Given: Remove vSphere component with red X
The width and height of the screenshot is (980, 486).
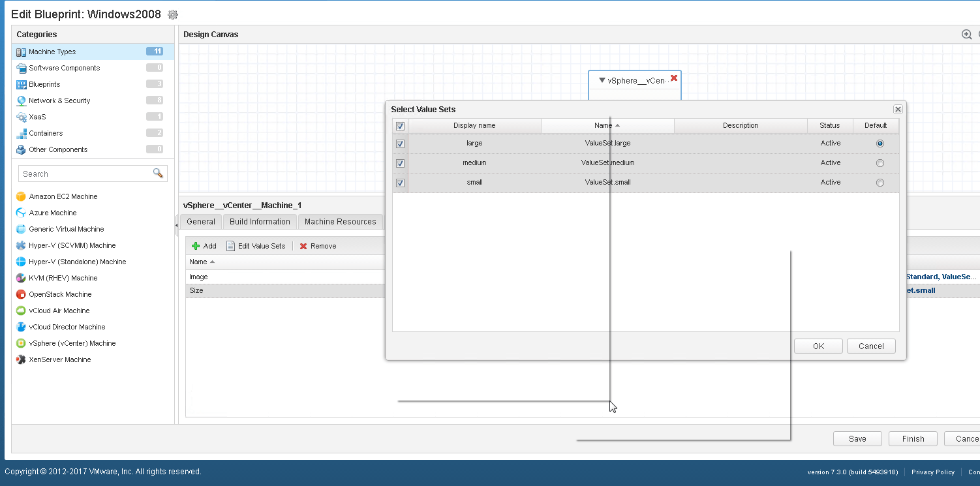Looking at the screenshot, I should coord(674,78).
